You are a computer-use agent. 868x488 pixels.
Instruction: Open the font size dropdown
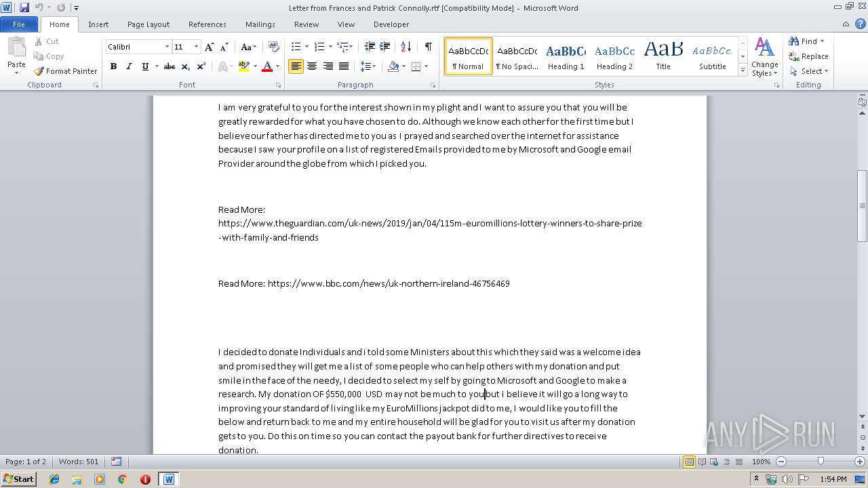[196, 47]
